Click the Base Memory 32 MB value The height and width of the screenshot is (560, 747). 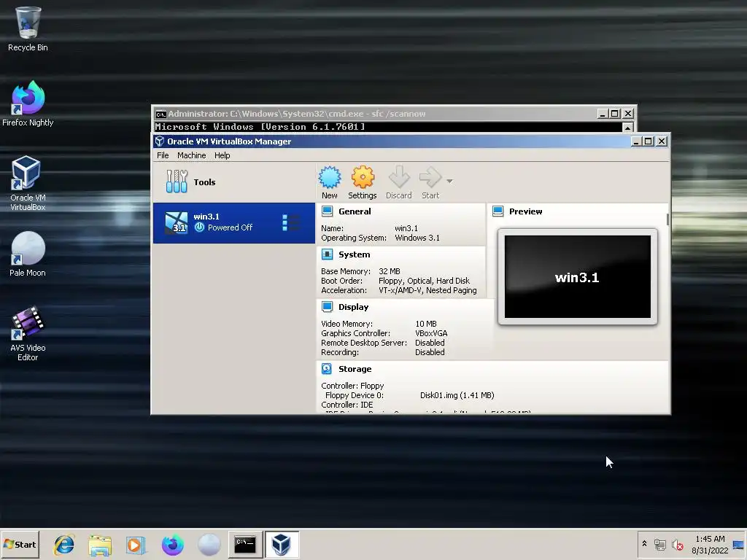pos(390,271)
